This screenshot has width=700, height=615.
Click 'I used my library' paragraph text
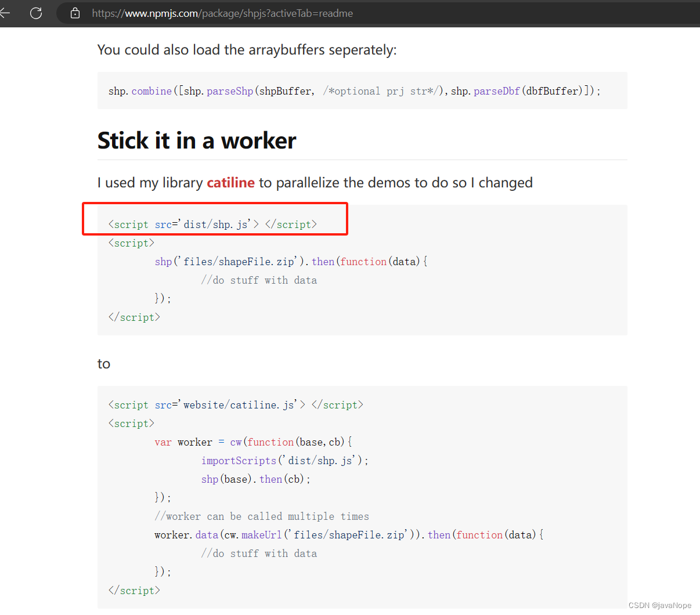point(315,183)
